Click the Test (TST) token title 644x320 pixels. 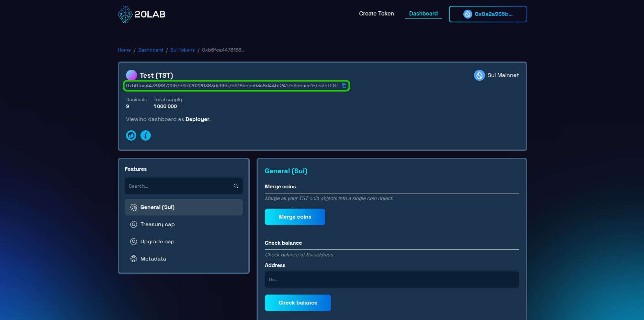point(156,75)
